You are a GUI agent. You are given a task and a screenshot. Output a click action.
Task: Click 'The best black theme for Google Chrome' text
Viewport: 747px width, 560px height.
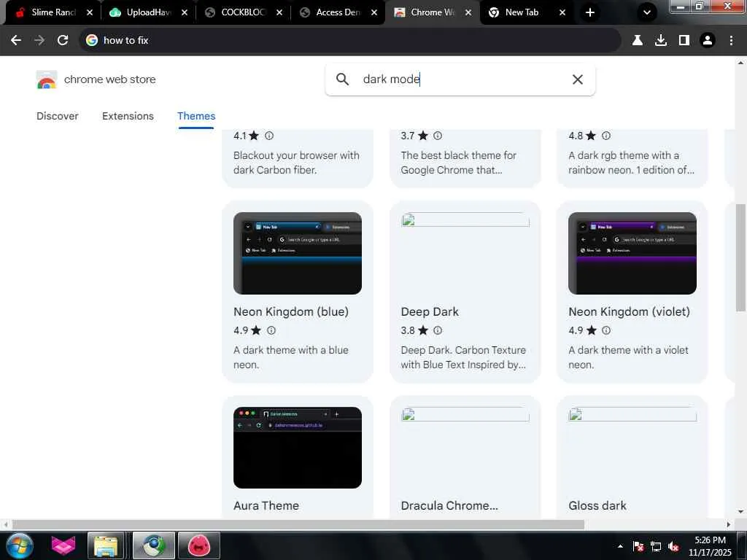(x=458, y=163)
